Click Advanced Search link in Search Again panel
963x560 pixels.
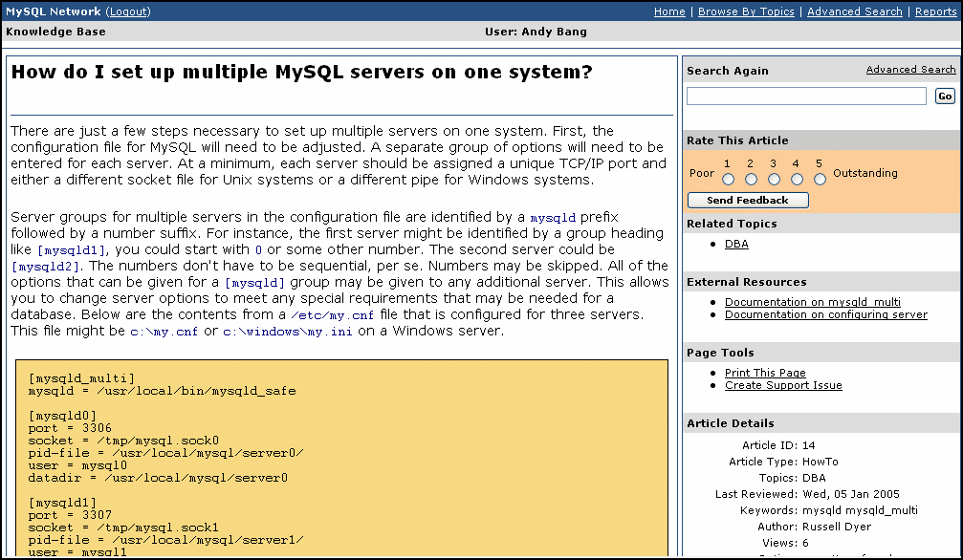tap(910, 70)
